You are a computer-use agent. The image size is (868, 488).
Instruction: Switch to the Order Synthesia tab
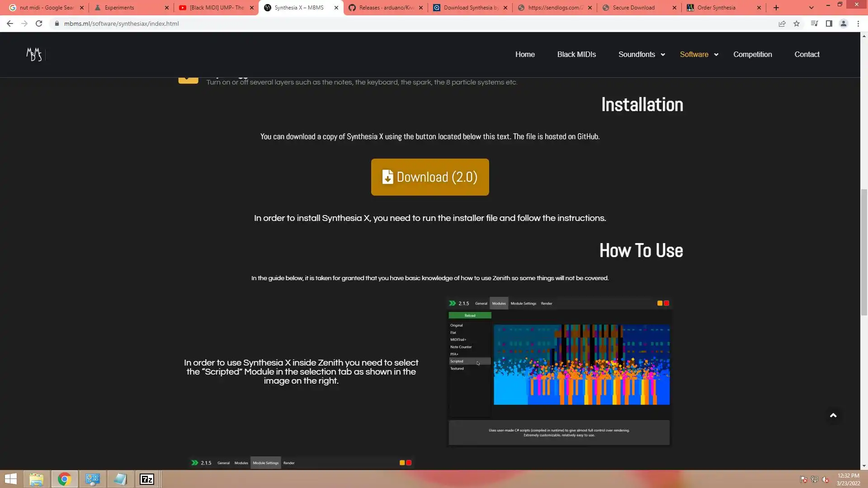(x=716, y=8)
